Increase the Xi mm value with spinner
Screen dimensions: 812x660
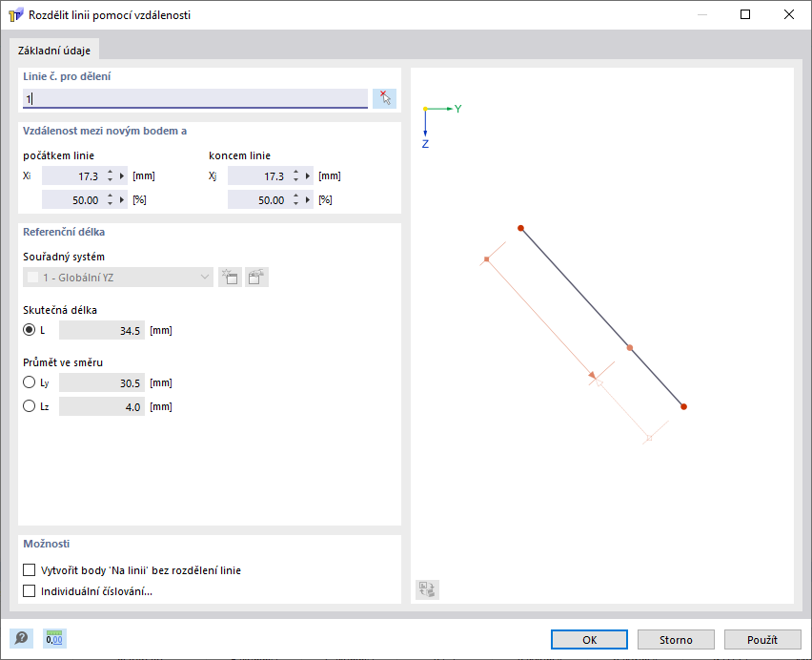coord(110,173)
